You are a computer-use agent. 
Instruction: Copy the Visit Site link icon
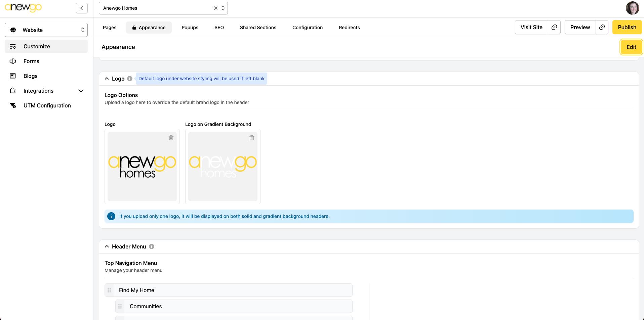pyautogui.click(x=554, y=27)
